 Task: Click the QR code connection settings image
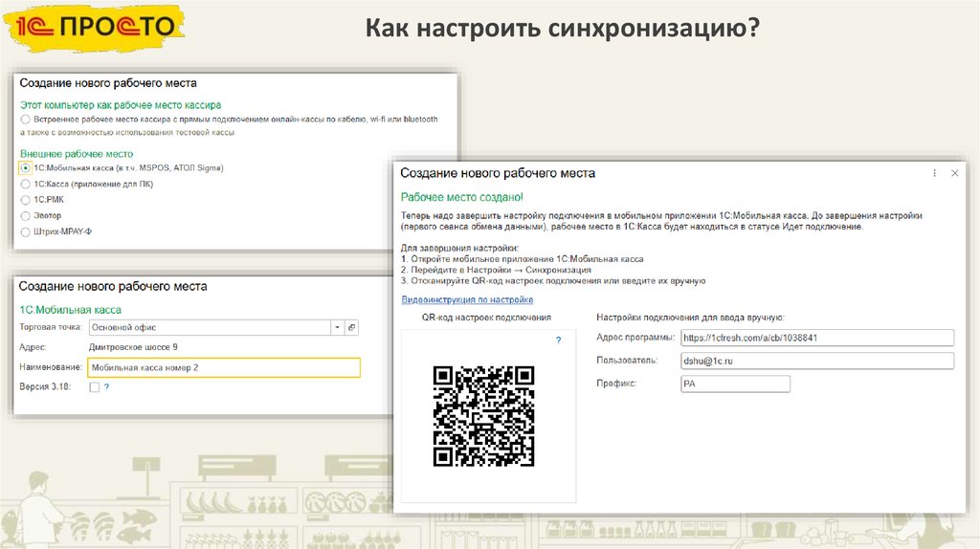point(483,415)
